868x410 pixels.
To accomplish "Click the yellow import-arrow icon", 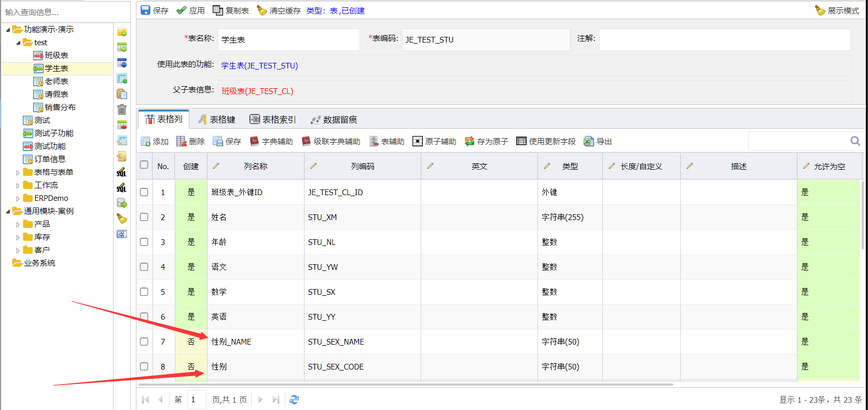I will coord(122,156).
